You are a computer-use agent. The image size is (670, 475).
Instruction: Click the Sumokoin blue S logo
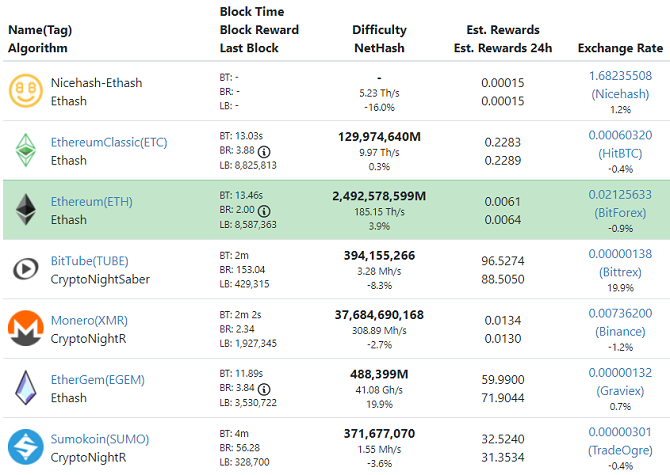coord(26,447)
